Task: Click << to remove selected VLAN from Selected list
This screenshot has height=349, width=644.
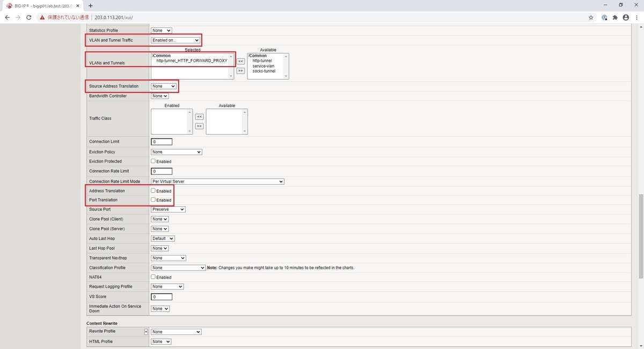Action: pyautogui.click(x=240, y=61)
